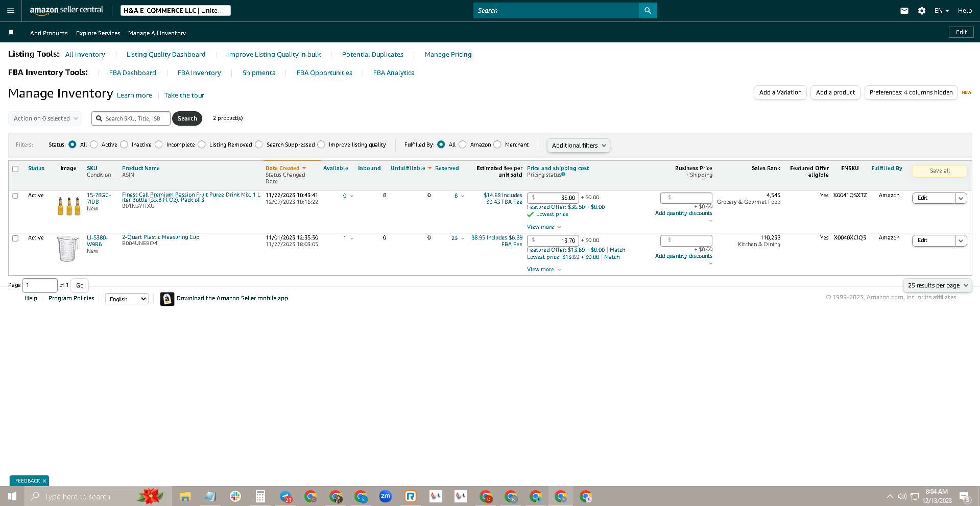
Task: Click the Measuring Cup product thumbnail
Action: (x=68, y=249)
